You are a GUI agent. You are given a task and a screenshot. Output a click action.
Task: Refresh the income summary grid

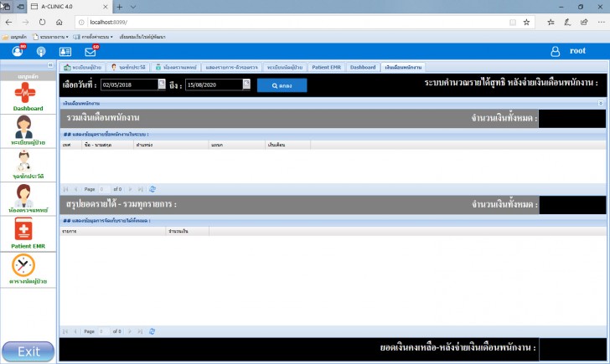(x=152, y=331)
